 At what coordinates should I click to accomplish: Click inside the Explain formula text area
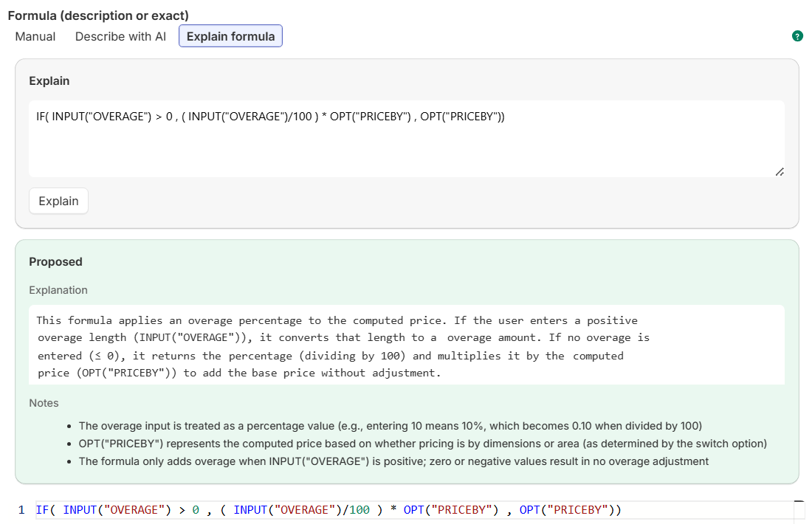407,139
